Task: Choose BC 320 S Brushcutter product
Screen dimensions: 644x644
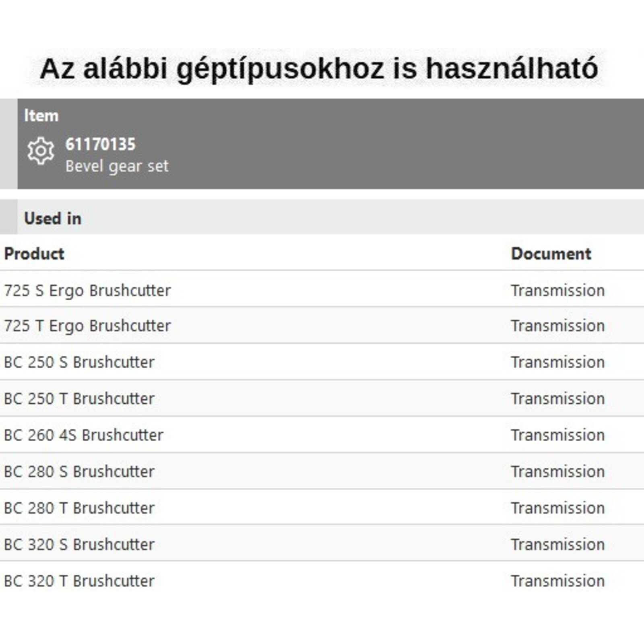Action: pyautogui.click(x=79, y=544)
